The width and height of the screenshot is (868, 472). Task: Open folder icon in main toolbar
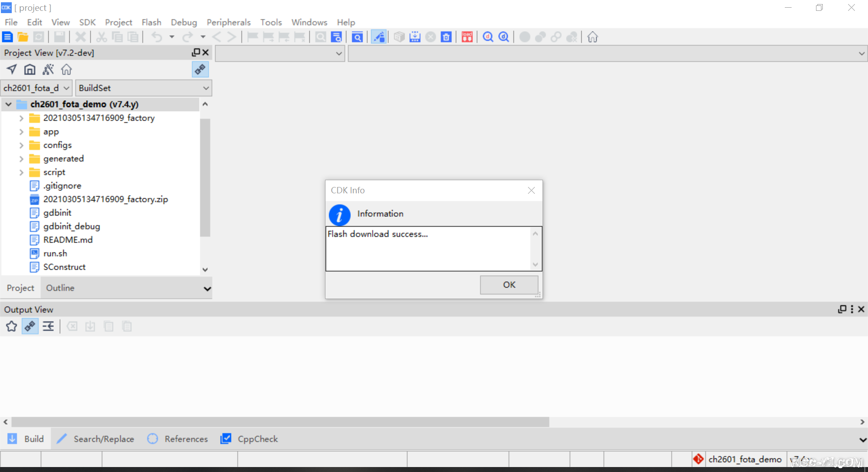23,37
